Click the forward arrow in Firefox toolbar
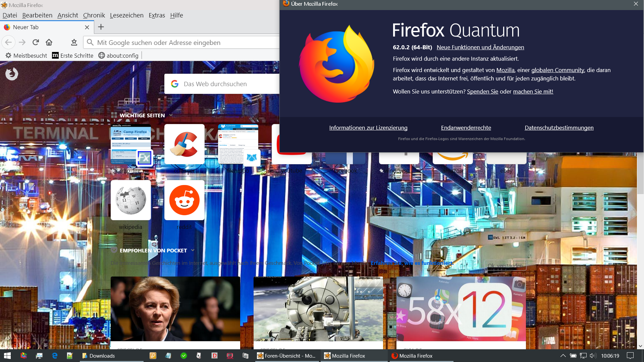Screen dimensions: 644x362 [x=22, y=42]
